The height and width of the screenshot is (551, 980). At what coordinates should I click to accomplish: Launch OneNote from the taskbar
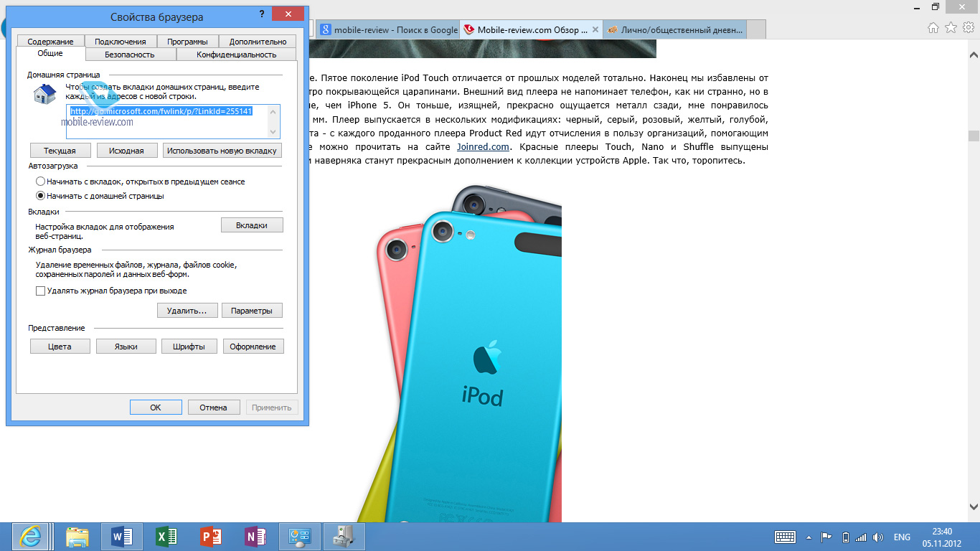point(255,537)
